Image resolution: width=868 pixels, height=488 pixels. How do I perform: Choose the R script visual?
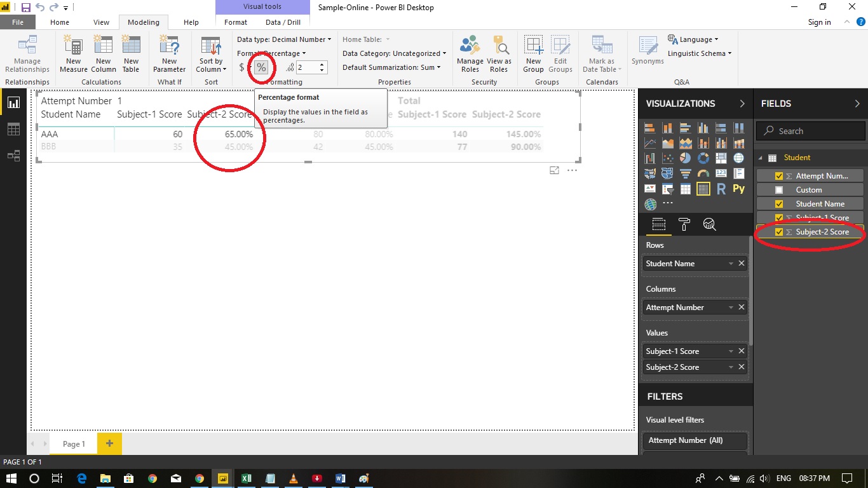tap(721, 189)
